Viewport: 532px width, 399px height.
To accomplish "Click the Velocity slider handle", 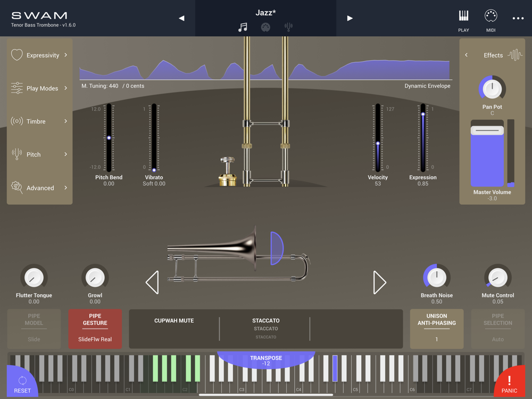I will pyautogui.click(x=378, y=144).
